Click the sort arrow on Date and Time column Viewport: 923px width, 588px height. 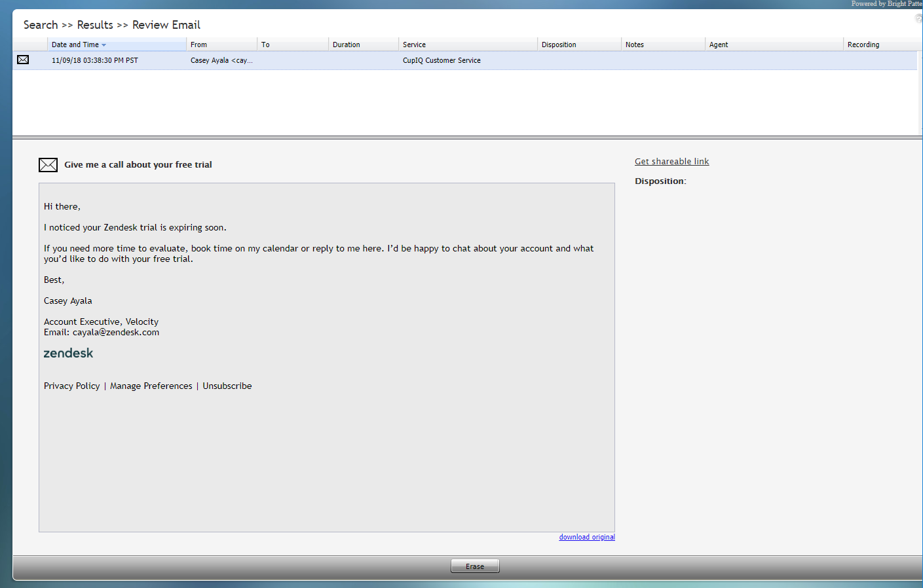coord(104,45)
